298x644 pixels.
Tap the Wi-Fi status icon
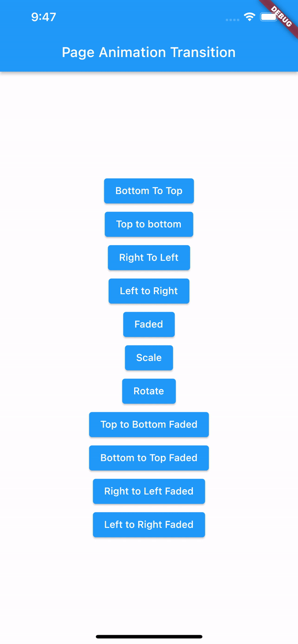tap(249, 17)
